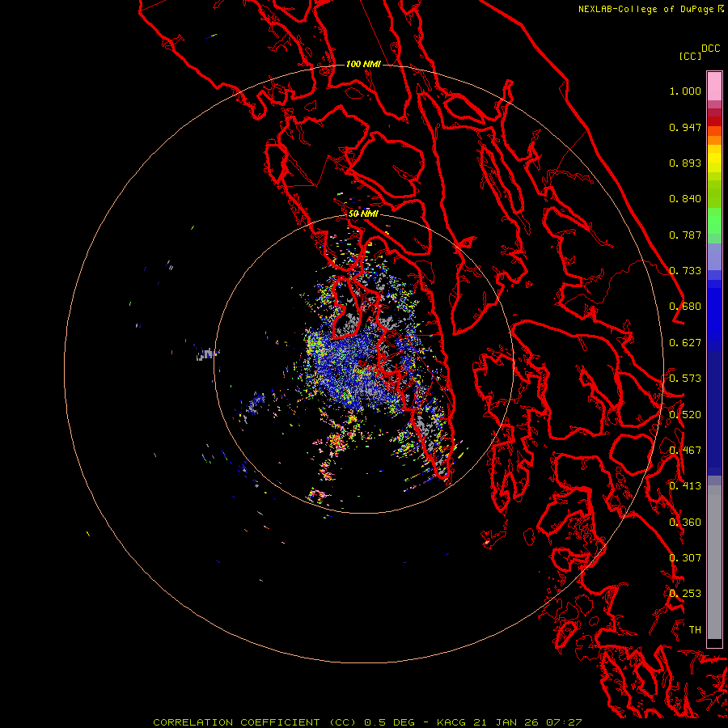Click the 0.467 legend value

click(685, 451)
